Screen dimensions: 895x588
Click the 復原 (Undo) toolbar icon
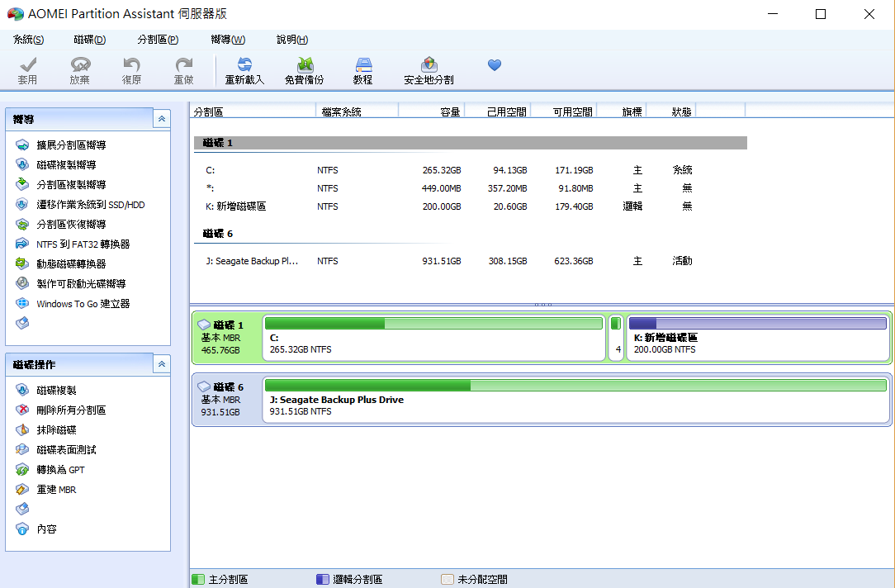(132, 71)
